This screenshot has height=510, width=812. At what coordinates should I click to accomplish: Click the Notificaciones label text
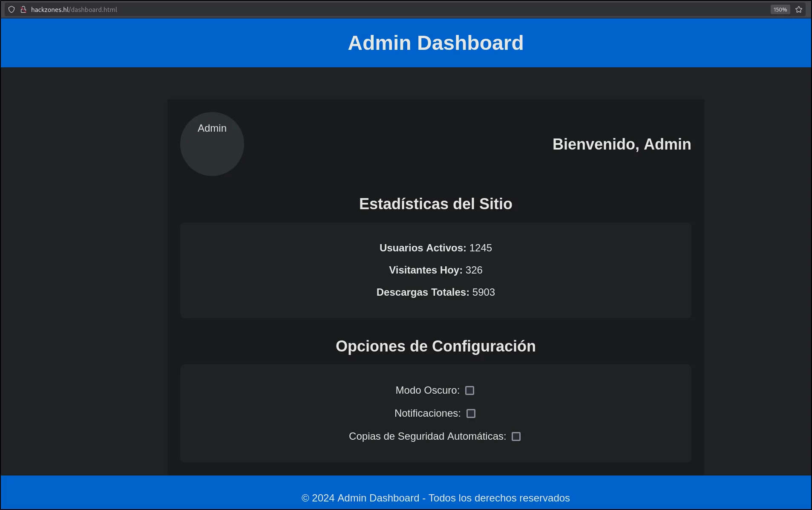[427, 413]
